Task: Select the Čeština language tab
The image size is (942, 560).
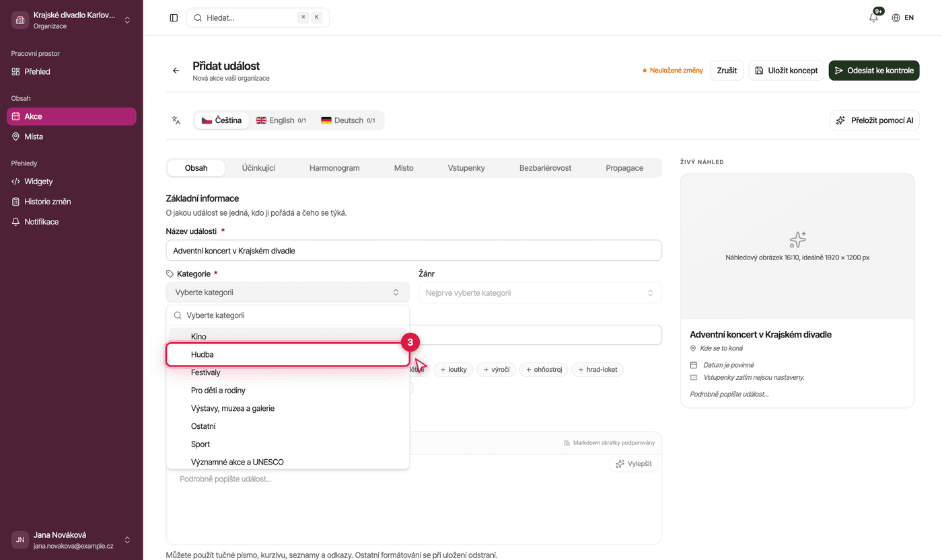Action: coord(222,120)
